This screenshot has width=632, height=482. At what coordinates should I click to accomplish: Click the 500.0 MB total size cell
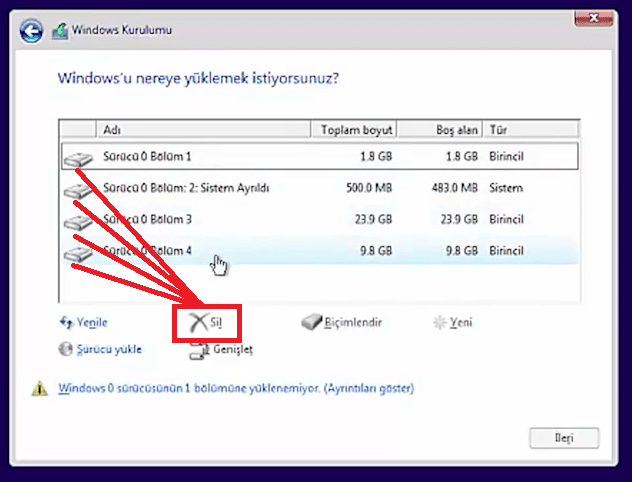click(x=369, y=188)
